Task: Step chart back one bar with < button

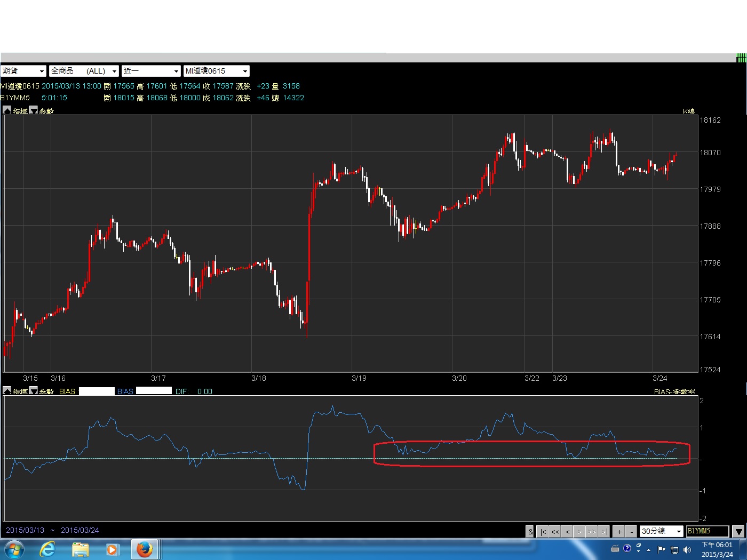Action: click(567, 532)
